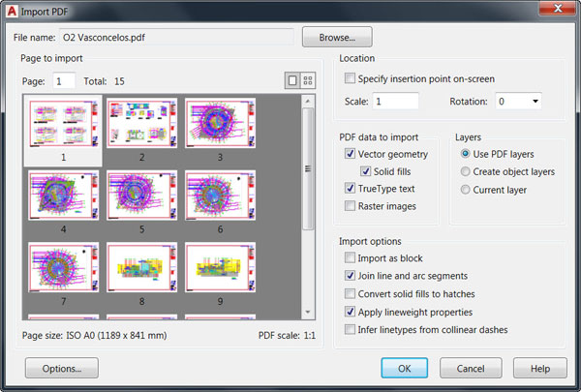Image resolution: width=581 pixels, height=392 pixels.
Task: Click the AutoCAD logo in title bar
Action: 11,11
